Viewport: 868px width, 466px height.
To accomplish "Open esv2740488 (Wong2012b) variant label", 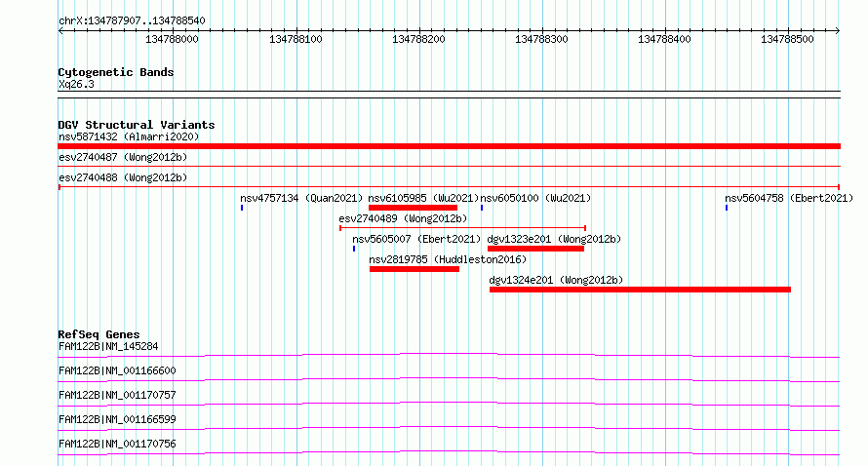I will pyautogui.click(x=123, y=177).
